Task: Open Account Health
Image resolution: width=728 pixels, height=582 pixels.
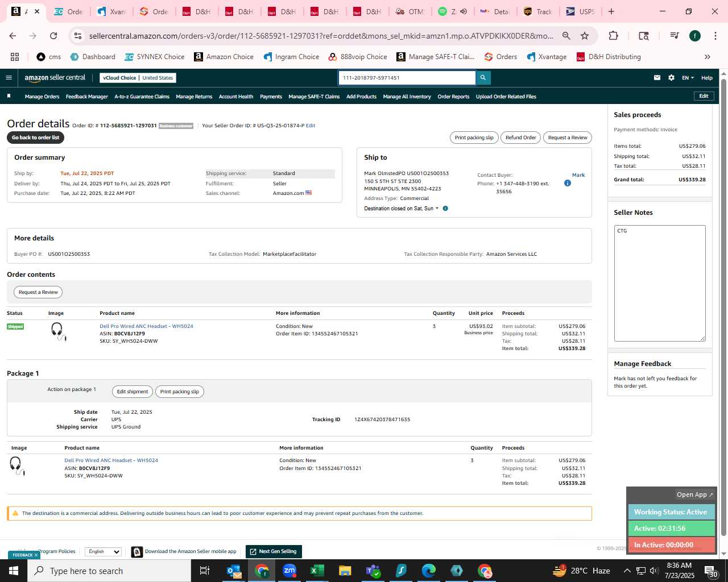Action: tap(236, 97)
